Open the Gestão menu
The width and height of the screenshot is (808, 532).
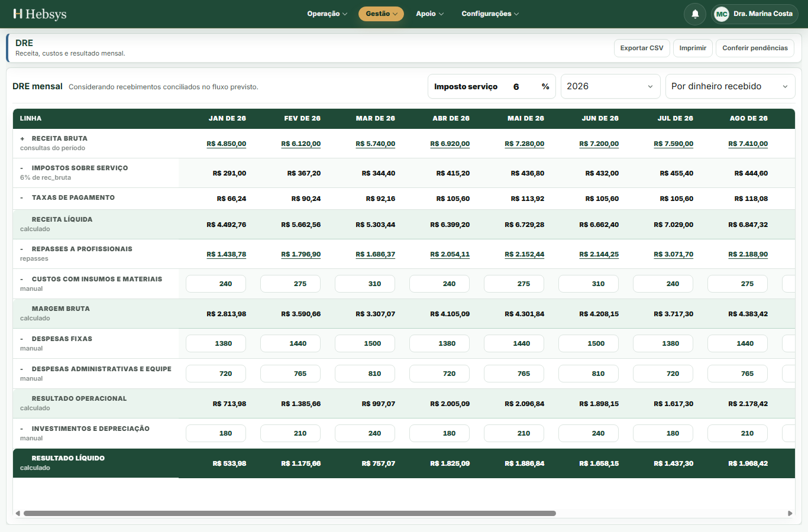pyautogui.click(x=381, y=14)
